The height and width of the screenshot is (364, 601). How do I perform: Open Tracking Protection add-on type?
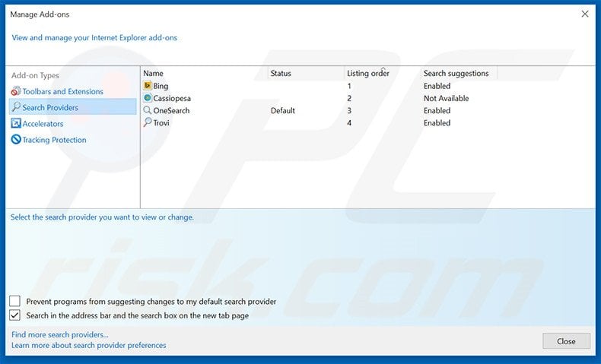(x=54, y=140)
